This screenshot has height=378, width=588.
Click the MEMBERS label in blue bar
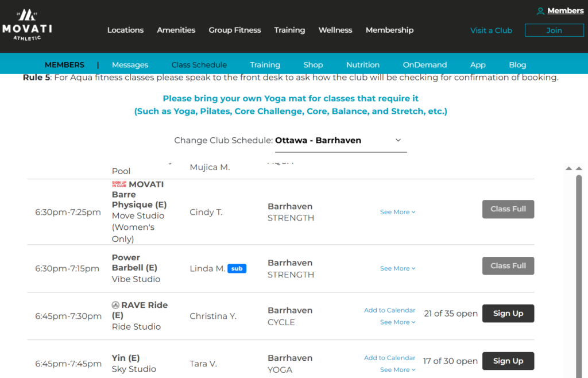coord(64,65)
